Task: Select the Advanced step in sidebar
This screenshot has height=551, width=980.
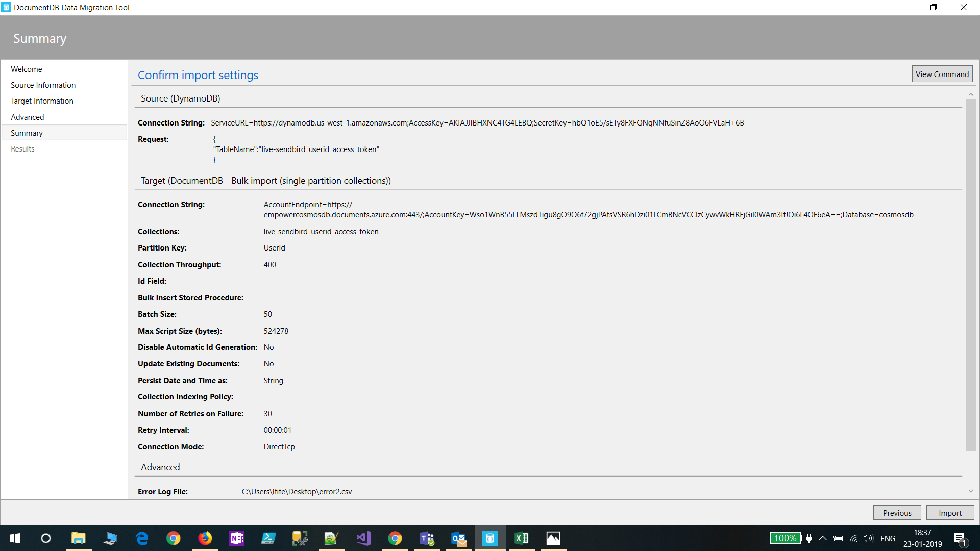Action: [x=28, y=117]
